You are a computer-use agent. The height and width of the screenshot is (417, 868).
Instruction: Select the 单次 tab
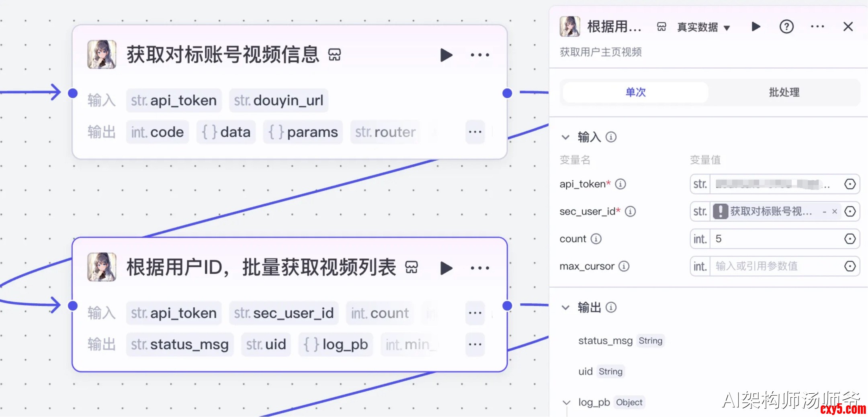tap(635, 92)
